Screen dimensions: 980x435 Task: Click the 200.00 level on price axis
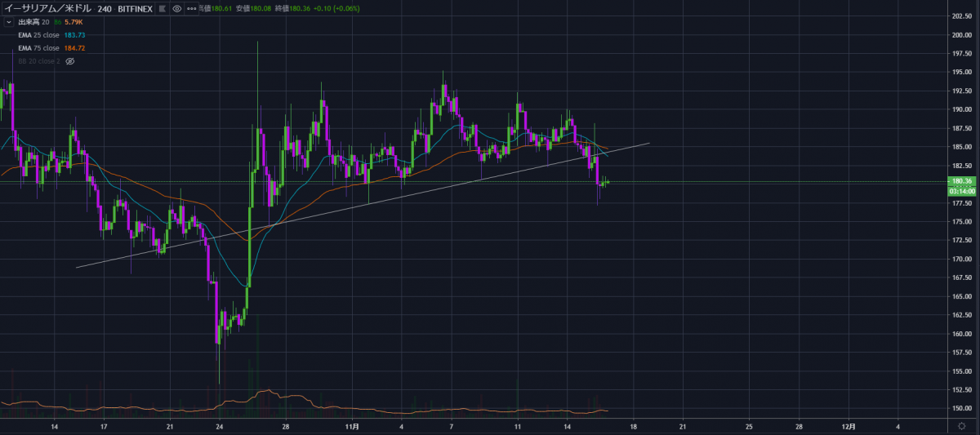click(960, 35)
